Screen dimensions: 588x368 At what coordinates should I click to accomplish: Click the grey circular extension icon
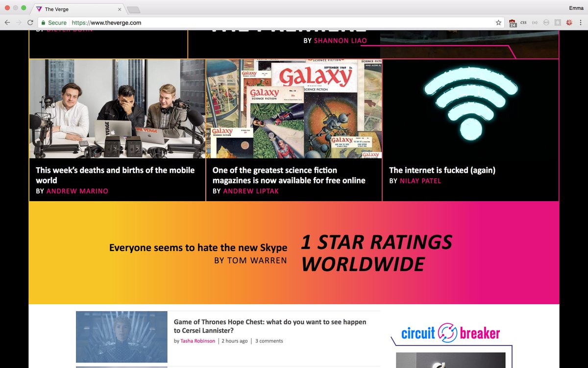click(x=546, y=23)
